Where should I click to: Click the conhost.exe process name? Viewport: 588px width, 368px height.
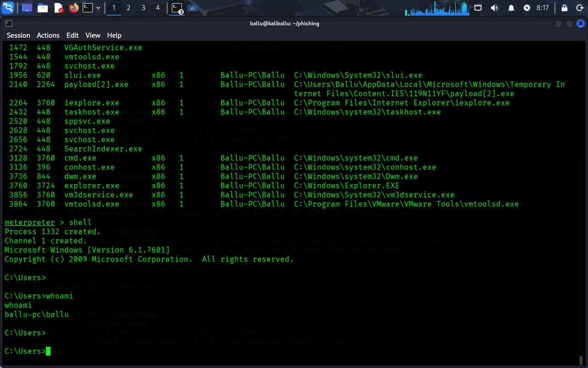(x=90, y=167)
